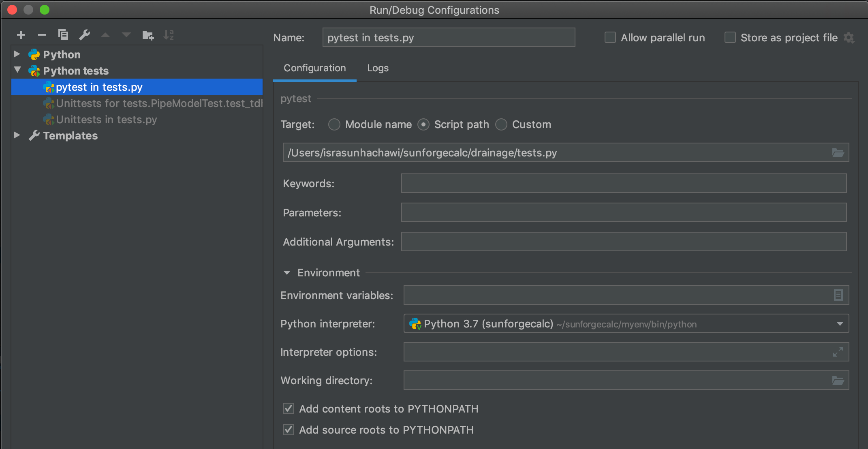This screenshot has width=868, height=449.
Task: Browse for the script path file
Action: tap(838, 153)
